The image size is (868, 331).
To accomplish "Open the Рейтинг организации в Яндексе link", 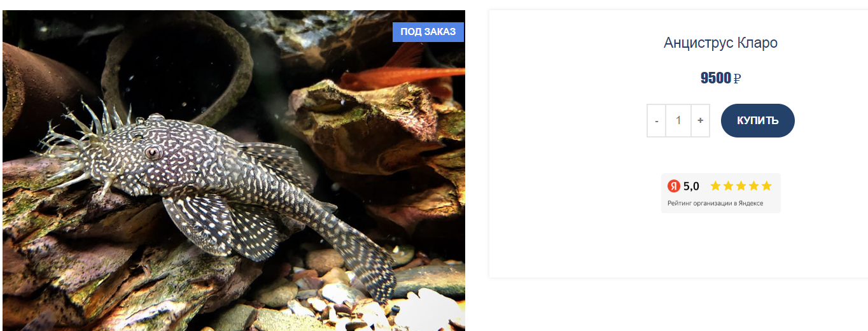I will coord(715,204).
